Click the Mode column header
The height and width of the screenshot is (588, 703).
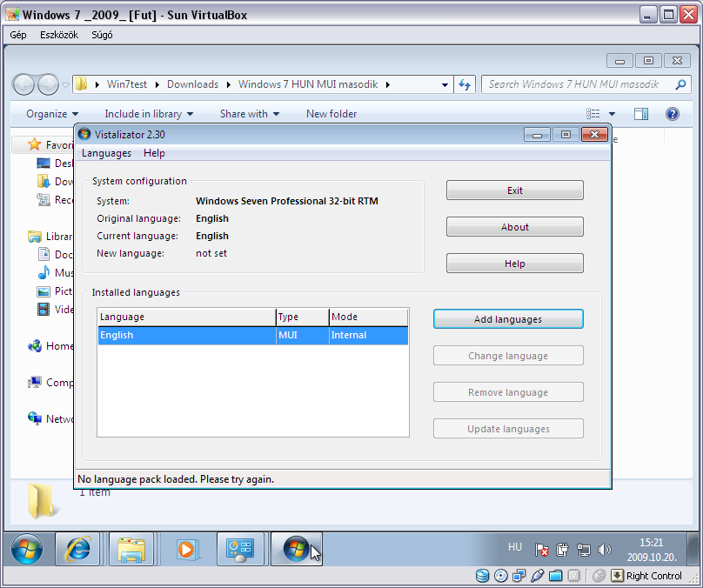pos(368,317)
